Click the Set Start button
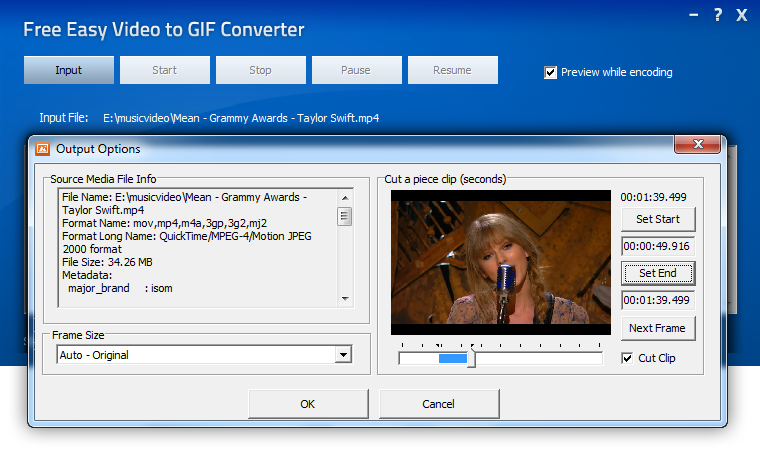 point(658,219)
